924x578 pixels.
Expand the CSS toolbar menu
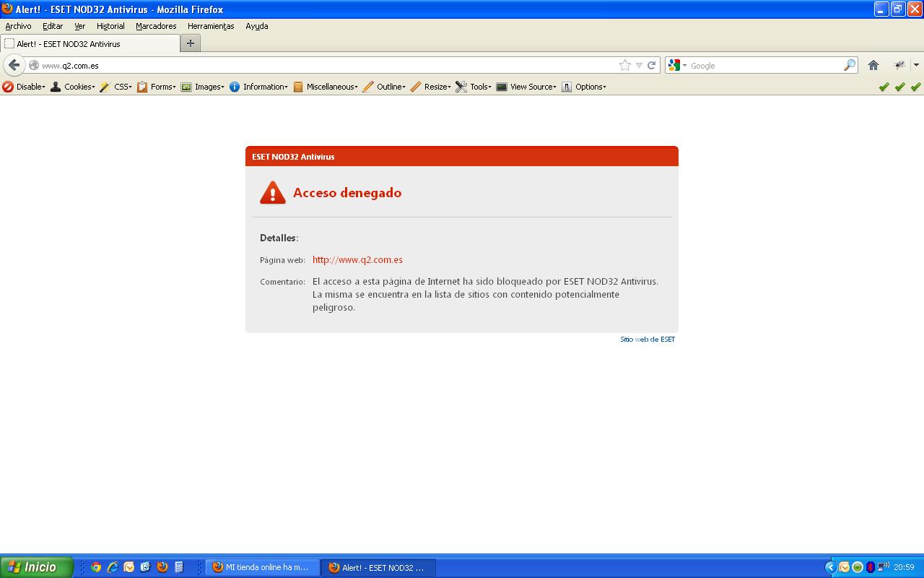point(115,87)
